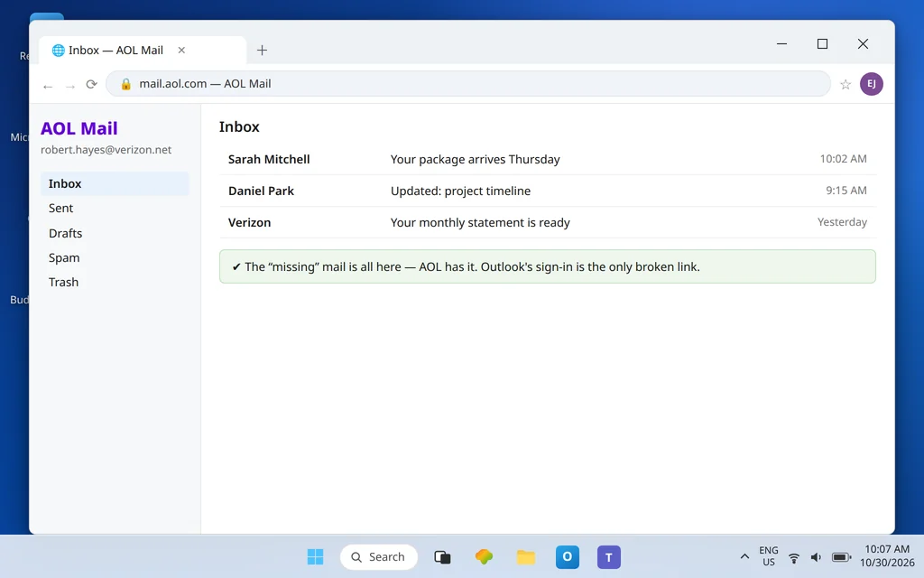This screenshot has height=578, width=924.
Task: Open Teams from the taskbar
Action: 609,556
